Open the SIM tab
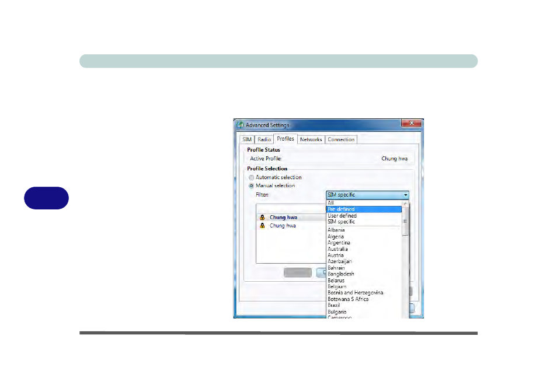The height and width of the screenshot is (392, 557). (247, 139)
